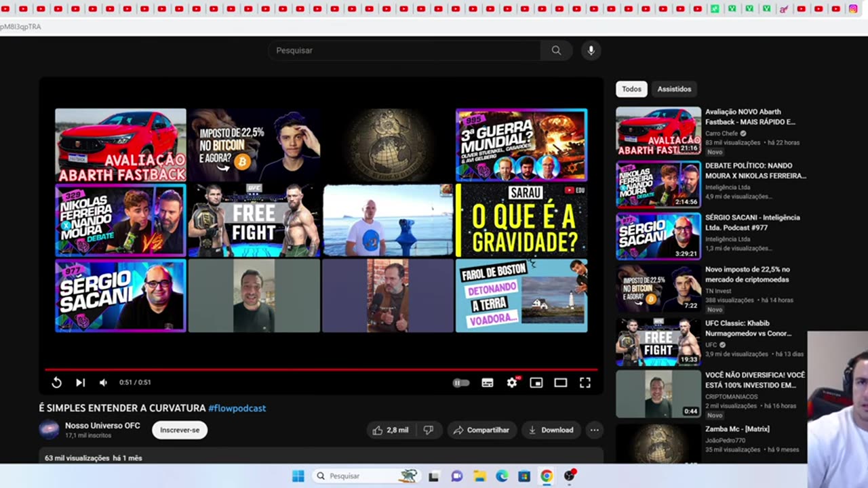Skip to the next video
This screenshot has height=488, width=868.
pyautogui.click(x=80, y=382)
